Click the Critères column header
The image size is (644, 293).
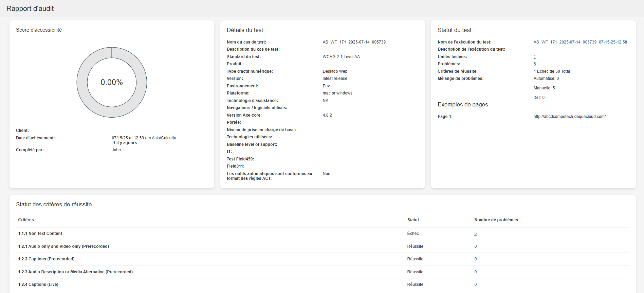pyautogui.click(x=26, y=220)
